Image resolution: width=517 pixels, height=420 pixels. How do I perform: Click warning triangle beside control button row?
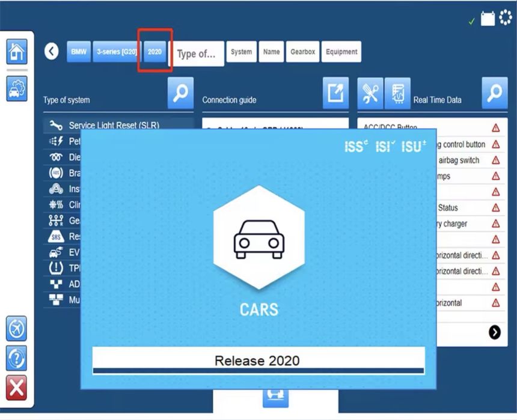pyautogui.click(x=495, y=144)
